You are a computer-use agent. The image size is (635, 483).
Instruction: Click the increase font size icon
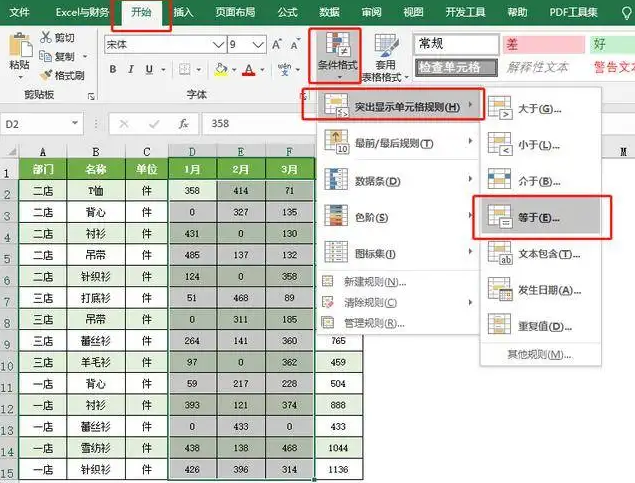pyautogui.click(x=277, y=44)
